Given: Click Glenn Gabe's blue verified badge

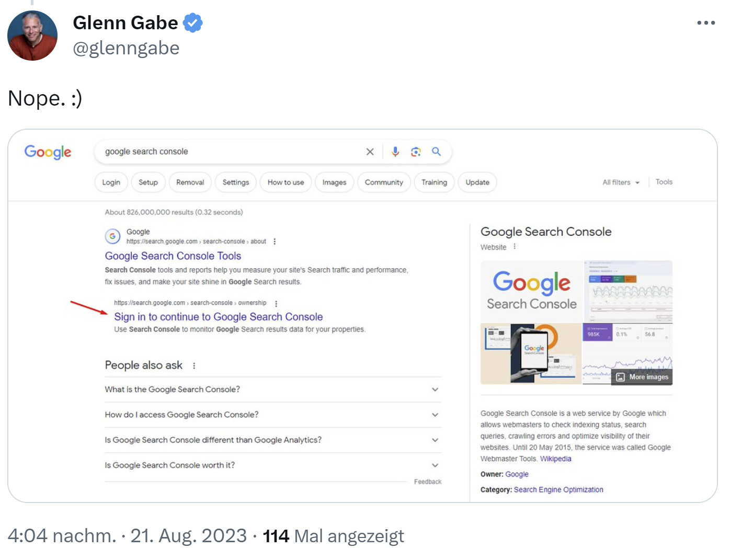Looking at the screenshot, I should point(192,22).
